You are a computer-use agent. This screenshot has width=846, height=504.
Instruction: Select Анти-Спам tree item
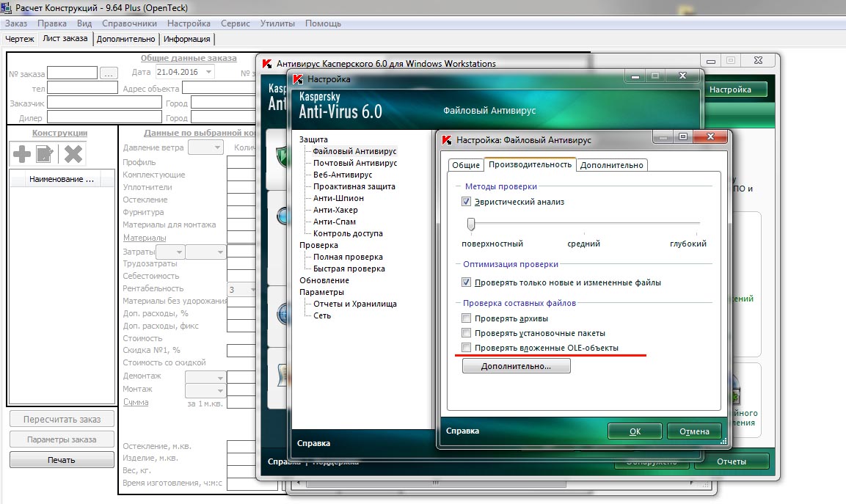pyautogui.click(x=335, y=222)
